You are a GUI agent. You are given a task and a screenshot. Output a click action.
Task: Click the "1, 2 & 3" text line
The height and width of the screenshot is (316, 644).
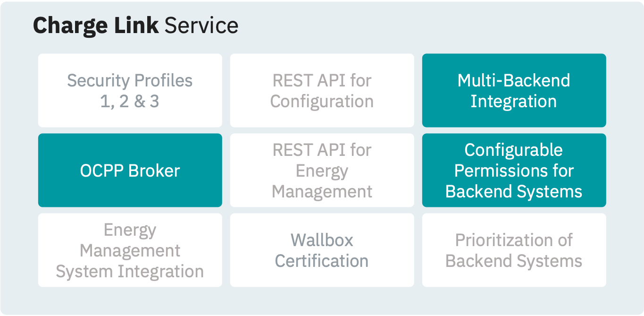130,101
